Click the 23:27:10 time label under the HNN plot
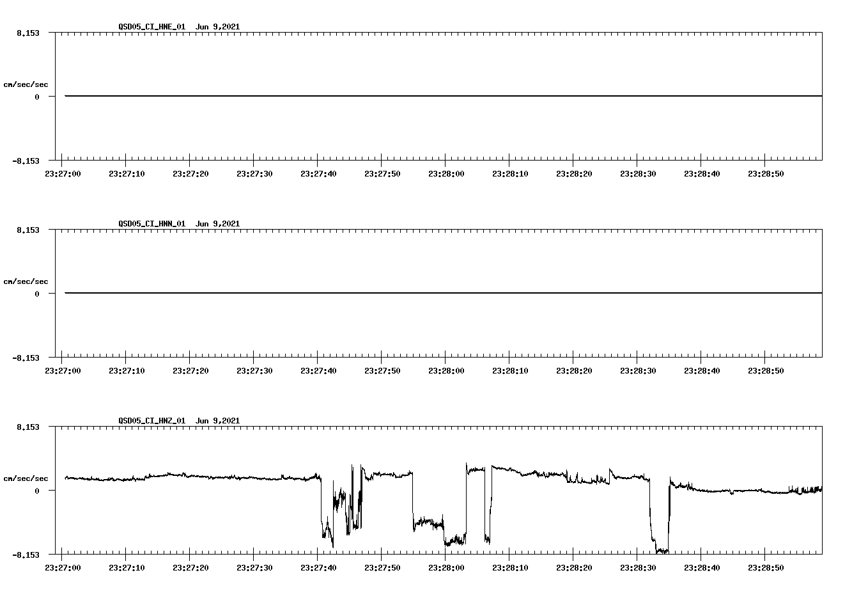The image size is (868, 591). tap(127, 371)
